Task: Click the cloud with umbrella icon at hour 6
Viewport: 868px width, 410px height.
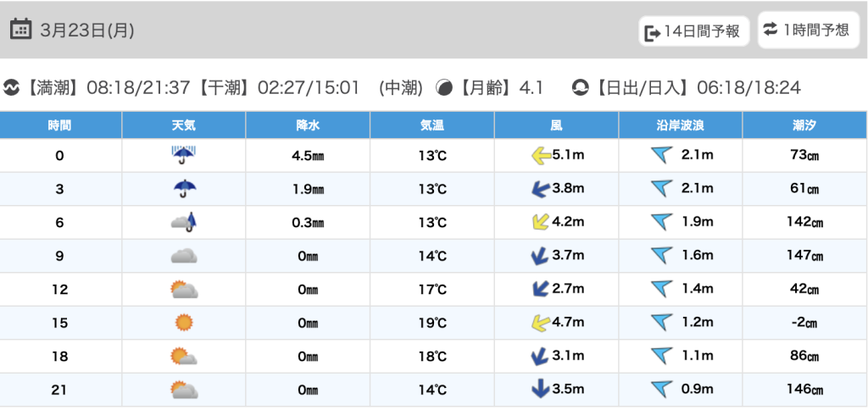Action: point(183,222)
